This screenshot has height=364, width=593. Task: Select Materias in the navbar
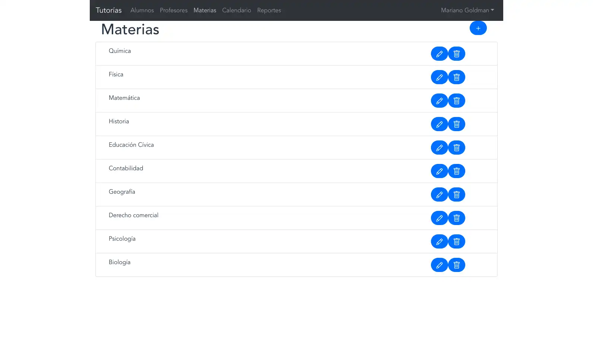205,10
